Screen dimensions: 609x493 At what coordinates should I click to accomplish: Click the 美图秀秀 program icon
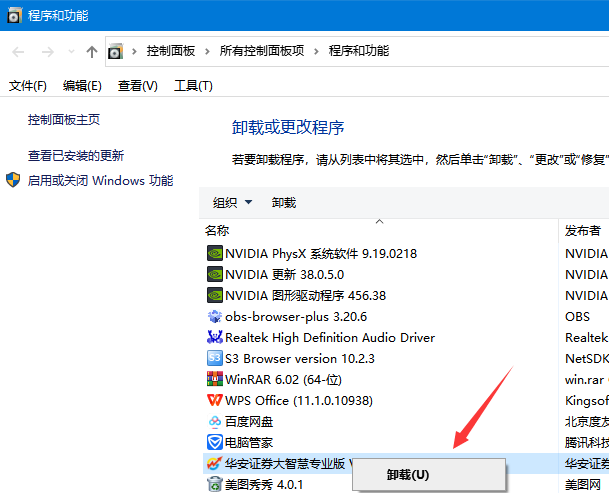pos(214,484)
